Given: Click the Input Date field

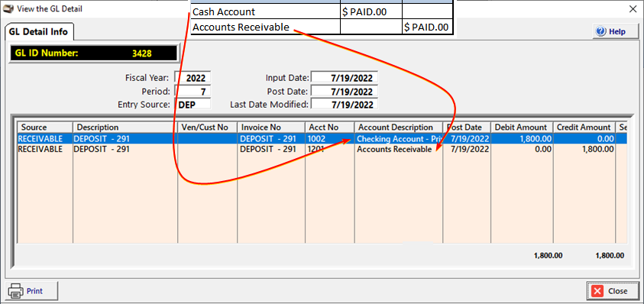Looking at the screenshot, I should [345, 78].
